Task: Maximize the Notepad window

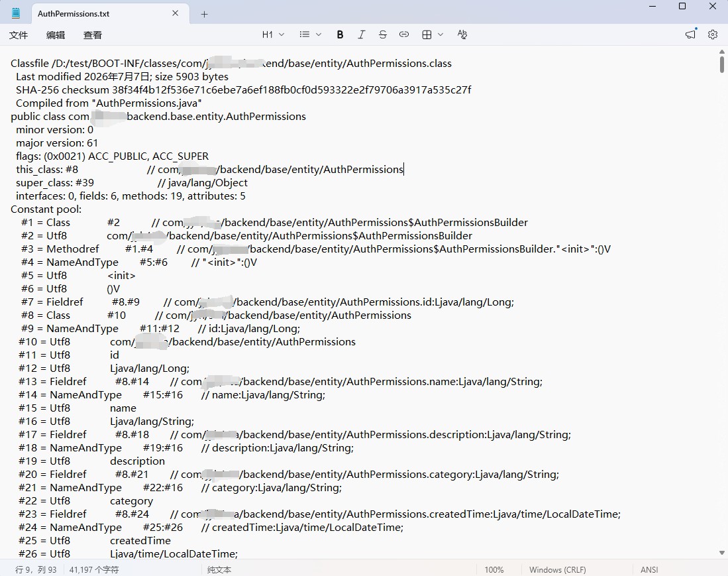Action: [682, 7]
